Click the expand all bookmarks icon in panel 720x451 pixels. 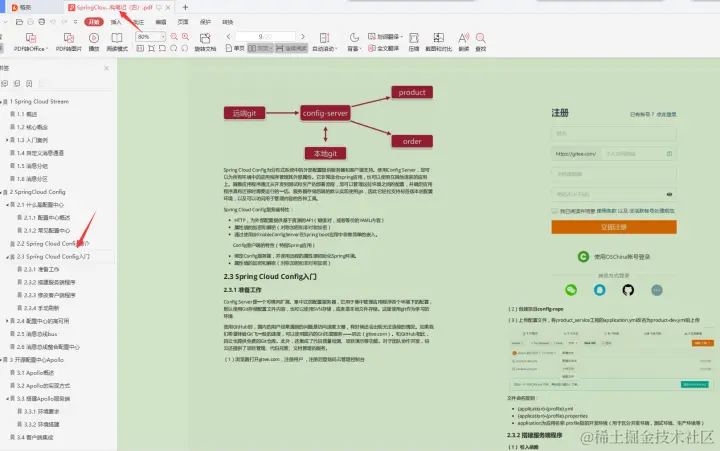[5, 84]
